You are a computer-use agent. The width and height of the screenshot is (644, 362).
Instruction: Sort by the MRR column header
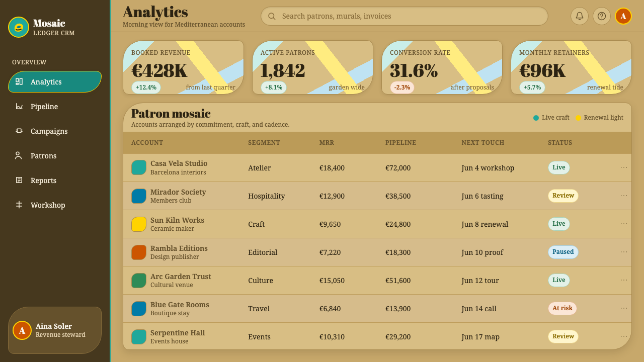pyautogui.click(x=327, y=143)
